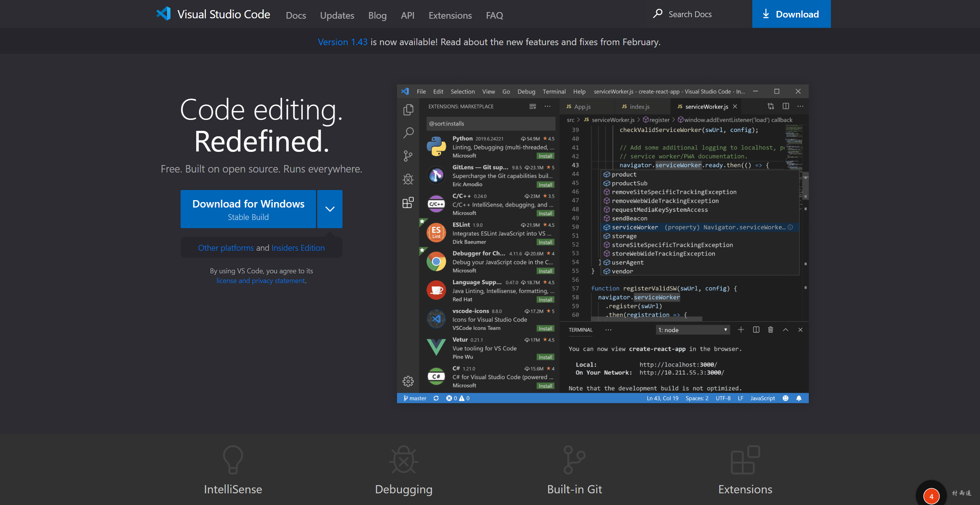The height and width of the screenshot is (505, 980).
Task: Click the Extensions blocks icon at bottom
Action: [745, 459]
